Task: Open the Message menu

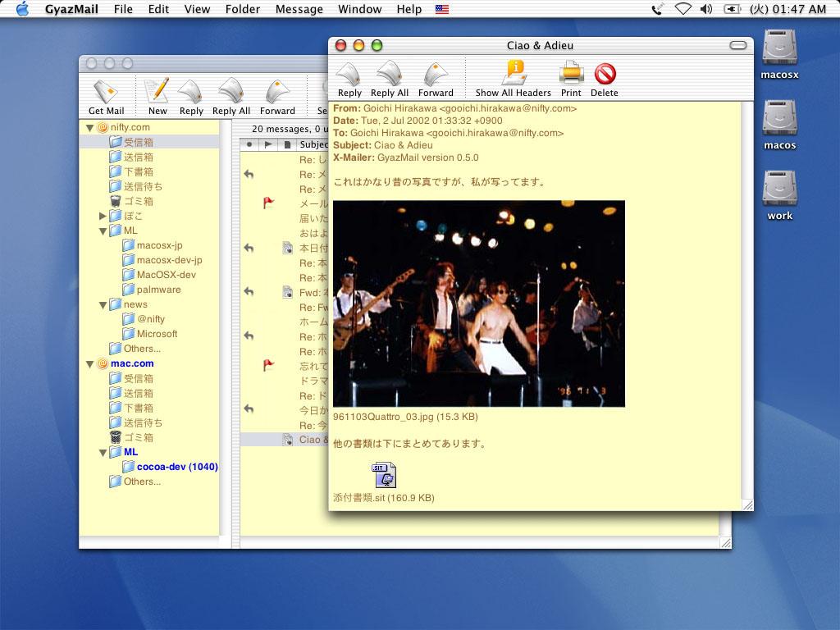Action: [299, 9]
